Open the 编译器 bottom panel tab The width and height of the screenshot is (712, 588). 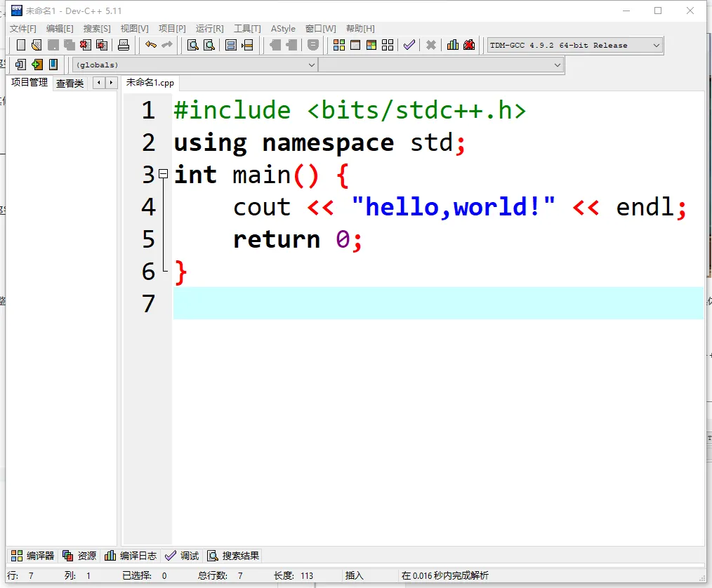tap(33, 556)
